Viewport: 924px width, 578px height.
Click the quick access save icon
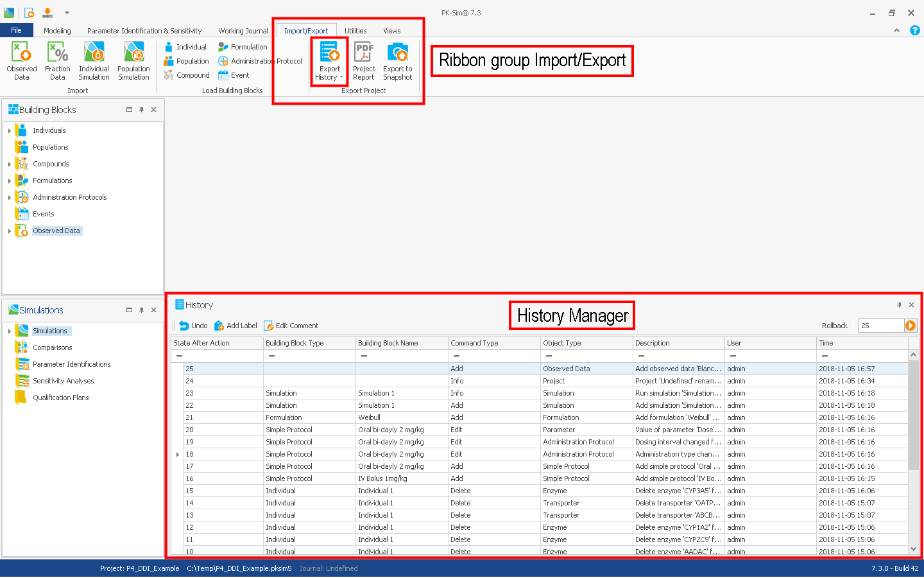(x=47, y=12)
